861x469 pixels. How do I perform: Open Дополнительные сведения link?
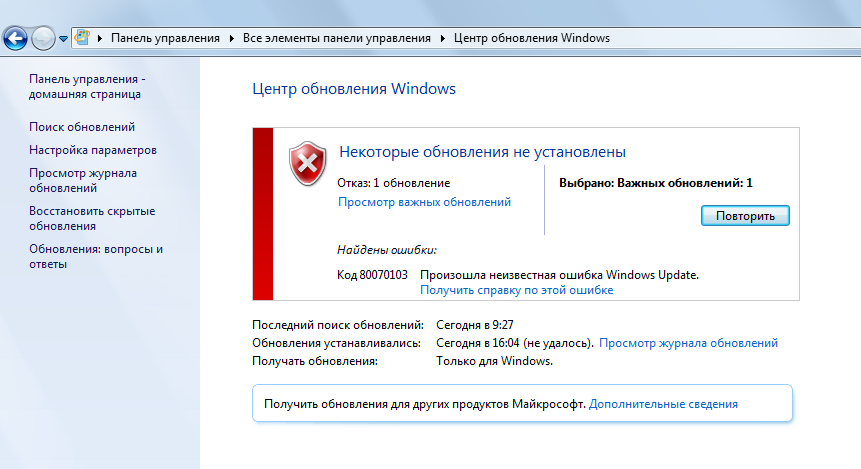click(663, 404)
